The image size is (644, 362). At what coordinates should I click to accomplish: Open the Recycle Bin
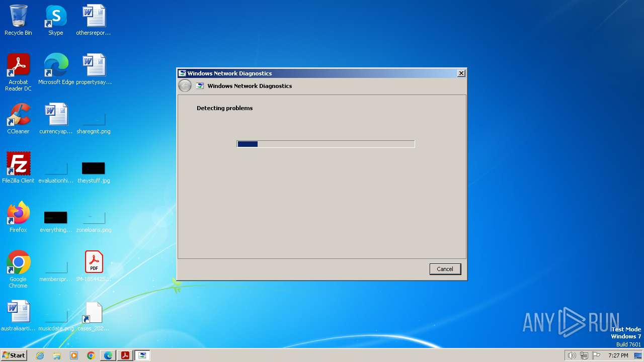pos(18,21)
